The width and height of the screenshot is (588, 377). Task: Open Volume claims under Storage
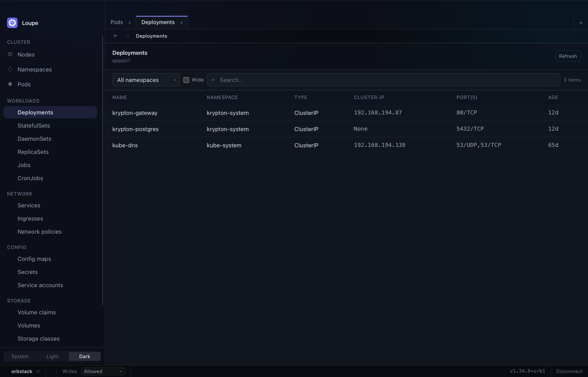coord(50,312)
